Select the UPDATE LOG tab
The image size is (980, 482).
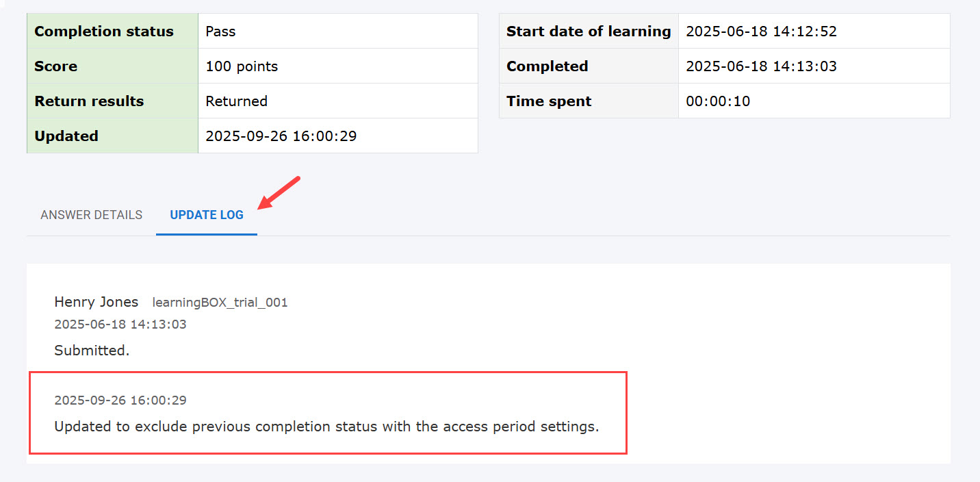(206, 215)
